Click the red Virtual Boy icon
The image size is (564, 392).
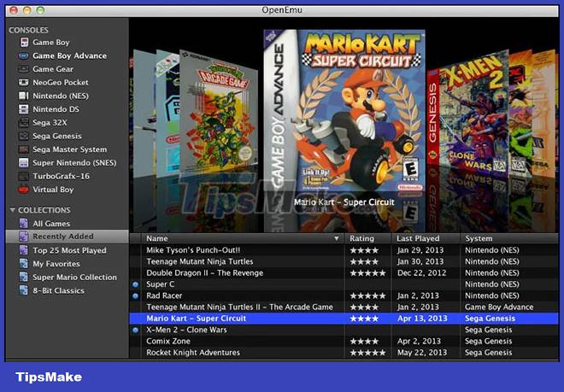23,190
